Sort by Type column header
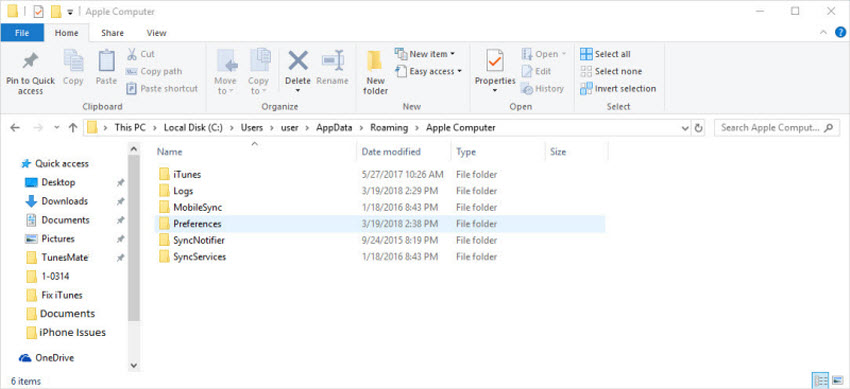This screenshot has height=389, width=850. click(x=498, y=152)
